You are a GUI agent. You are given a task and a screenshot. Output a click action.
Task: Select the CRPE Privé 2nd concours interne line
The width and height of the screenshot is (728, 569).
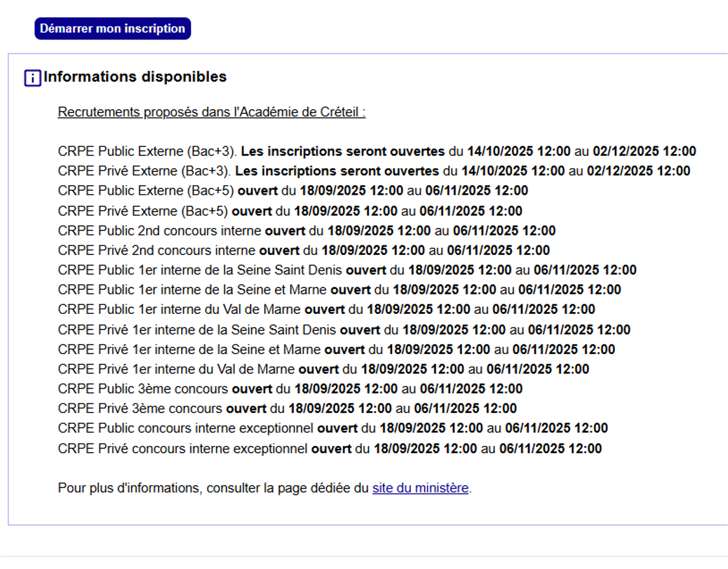coord(303,251)
